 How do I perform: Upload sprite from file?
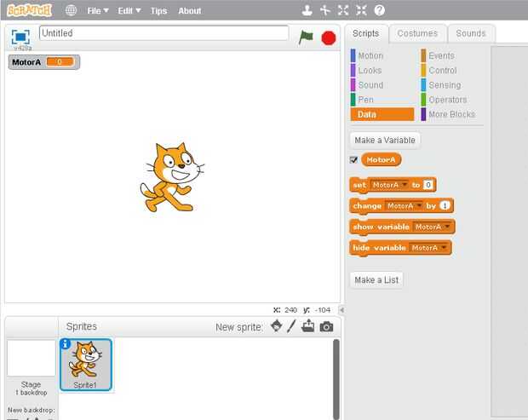307,326
